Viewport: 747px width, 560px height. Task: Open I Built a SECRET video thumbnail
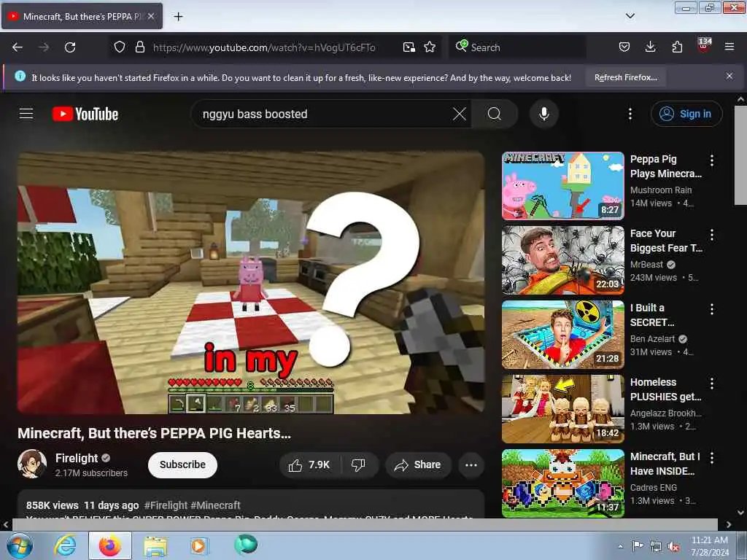(562, 334)
